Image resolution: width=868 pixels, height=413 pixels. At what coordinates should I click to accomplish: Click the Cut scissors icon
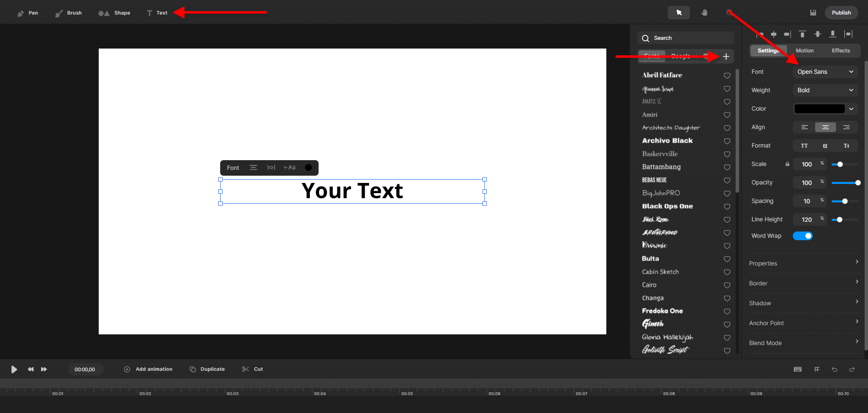(x=246, y=369)
